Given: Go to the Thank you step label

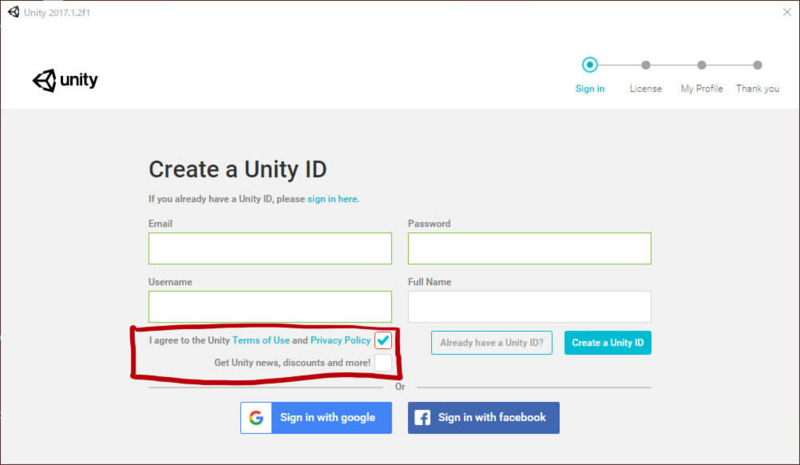Looking at the screenshot, I should (x=757, y=89).
